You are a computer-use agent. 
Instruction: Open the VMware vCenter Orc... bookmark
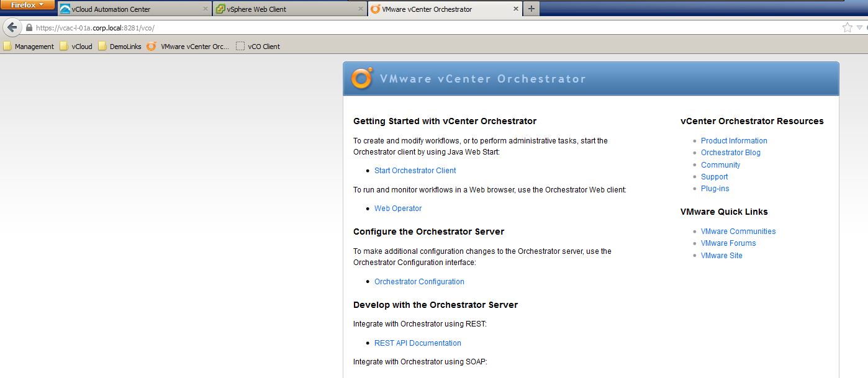point(188,47)
